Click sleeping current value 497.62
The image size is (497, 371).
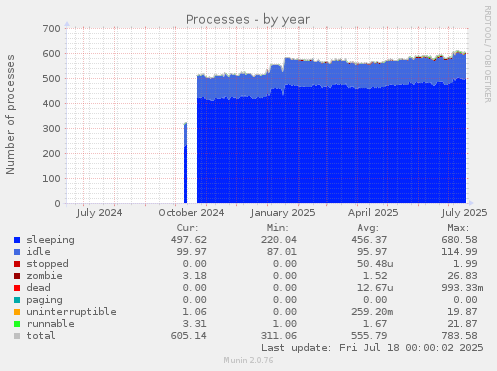pos(189,240)
